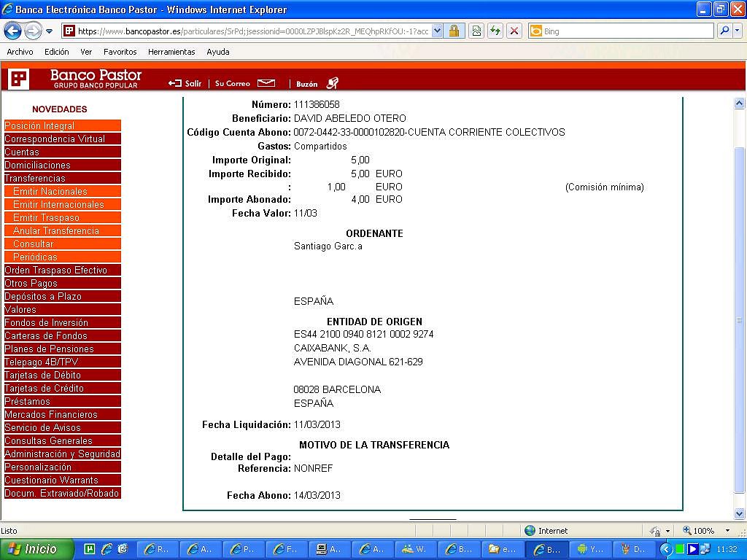Open the Archivo menu
The height and width of the screenshot is (560, 747).
click(x=20, y=52)
